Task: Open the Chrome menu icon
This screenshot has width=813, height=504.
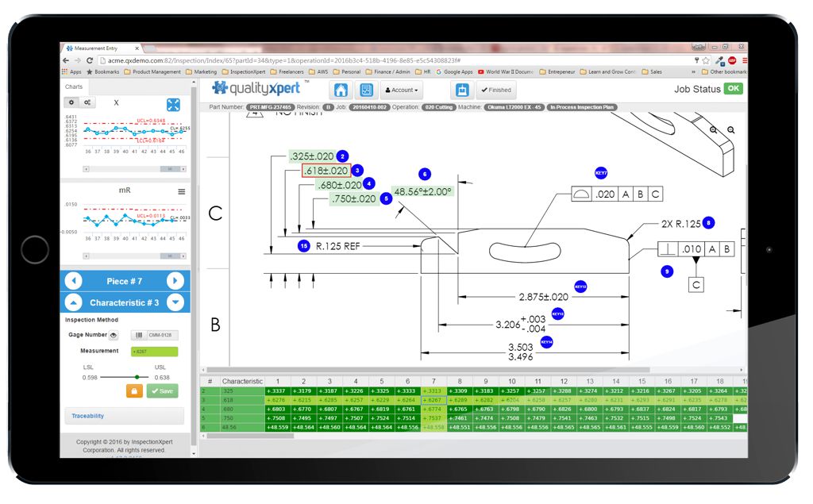Action: tap(744, 60)
